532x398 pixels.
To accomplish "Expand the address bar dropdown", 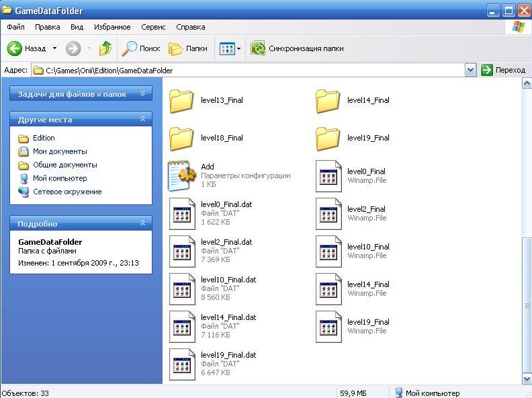I will 471,70.
